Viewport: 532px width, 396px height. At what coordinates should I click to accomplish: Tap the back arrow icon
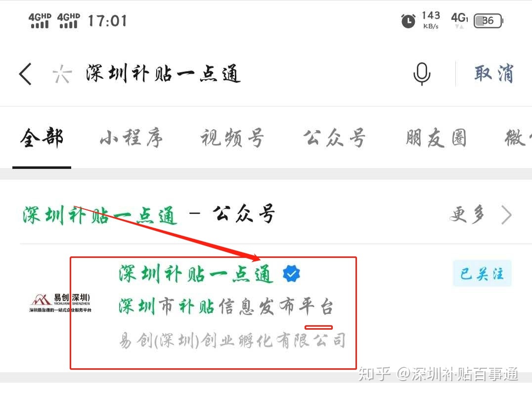tap(25, 74)
